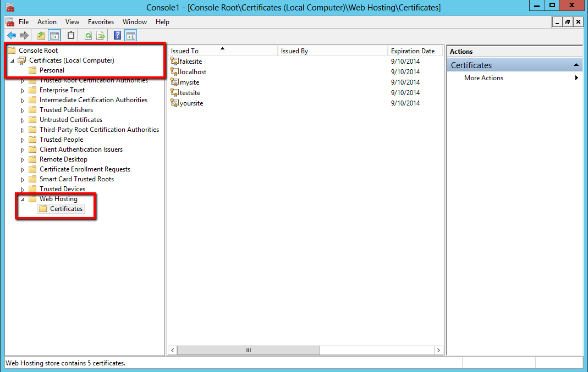Click the Back arrow in toolbar

[x=12, y=36]
